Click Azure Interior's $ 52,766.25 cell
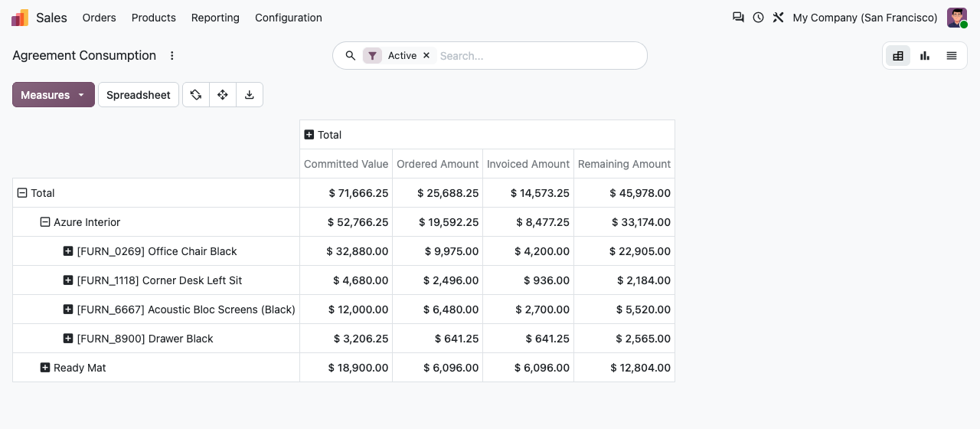This screenshot has width=980, height=429. [x=346, y=222]
